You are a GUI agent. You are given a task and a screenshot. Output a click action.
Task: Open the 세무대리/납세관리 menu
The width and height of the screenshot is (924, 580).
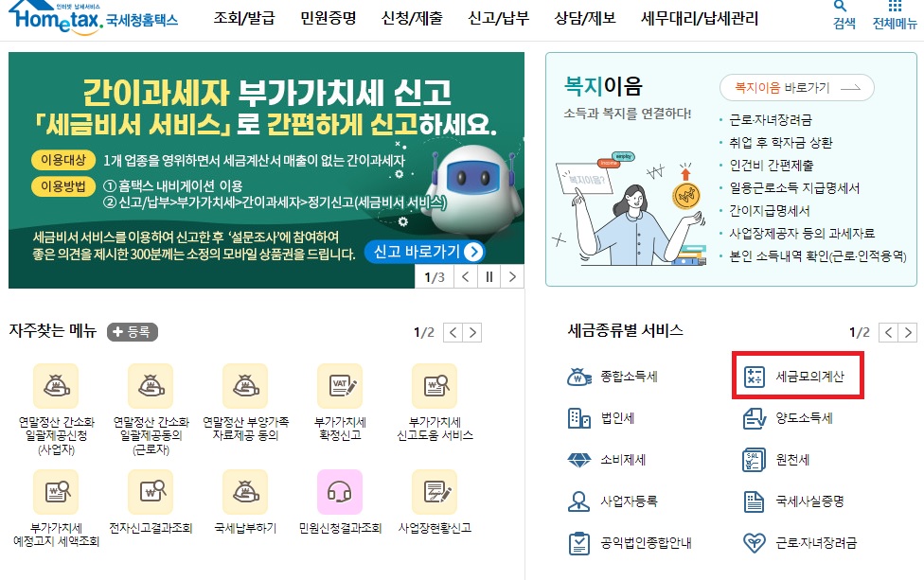click(700, 18)
